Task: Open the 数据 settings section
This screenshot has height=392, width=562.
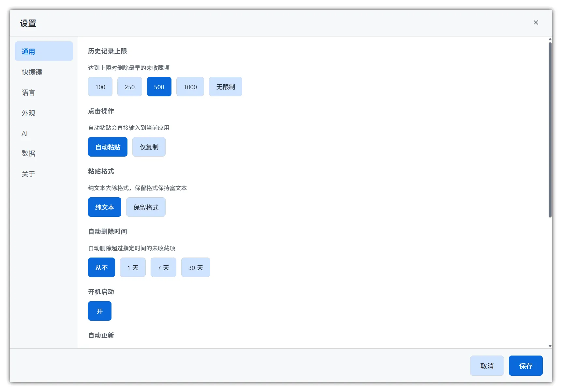Action: (28, 153)
